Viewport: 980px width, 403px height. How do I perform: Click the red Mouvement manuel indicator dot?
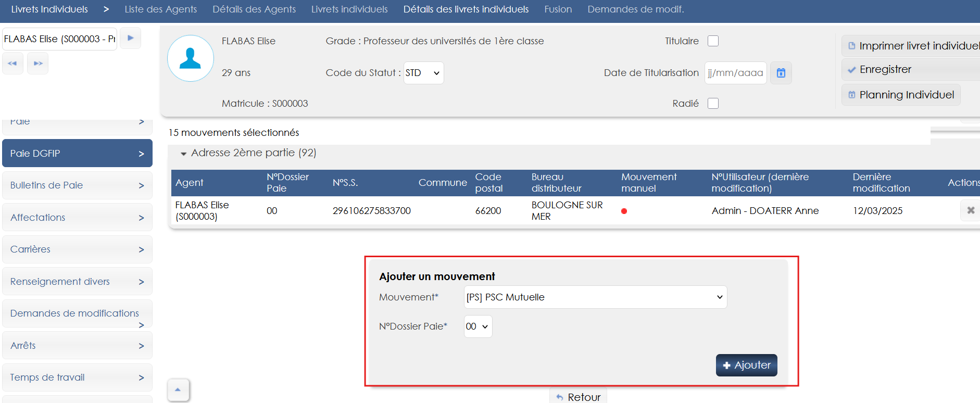(624, 211)
